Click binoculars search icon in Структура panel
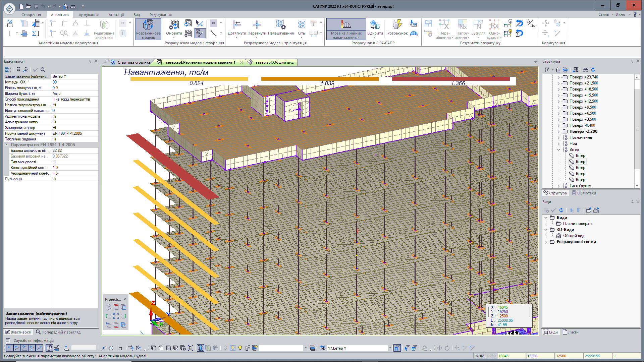This screenshot has width=644, height=362. [585, 70]
